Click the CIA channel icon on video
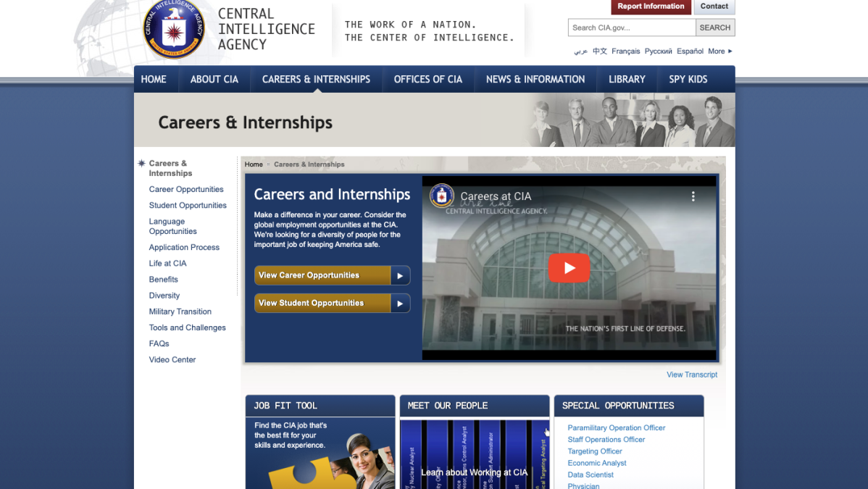The image size is (868, 489). pyautogui.click(x=441, y=196)
